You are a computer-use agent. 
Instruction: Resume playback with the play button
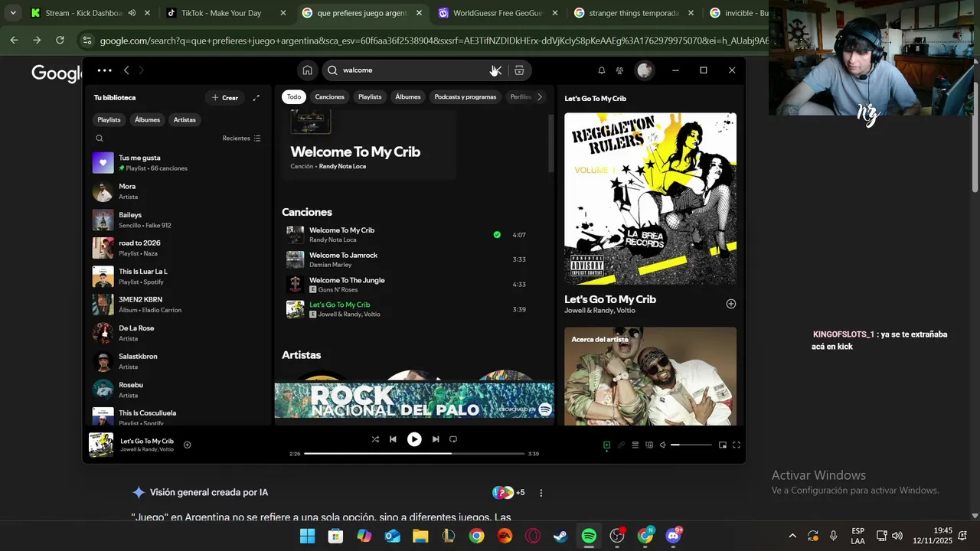click(414, 439)
